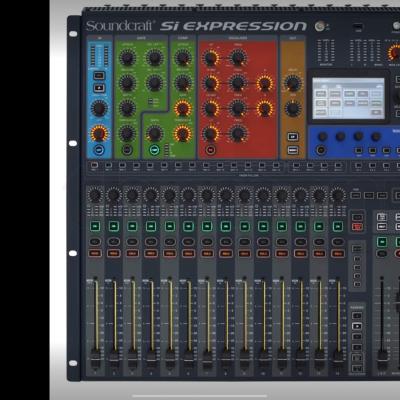Click round button below blue effects knobs
The width and height of the screenshot is (400, 400).
pyautogui.click(x=321, y=150)
